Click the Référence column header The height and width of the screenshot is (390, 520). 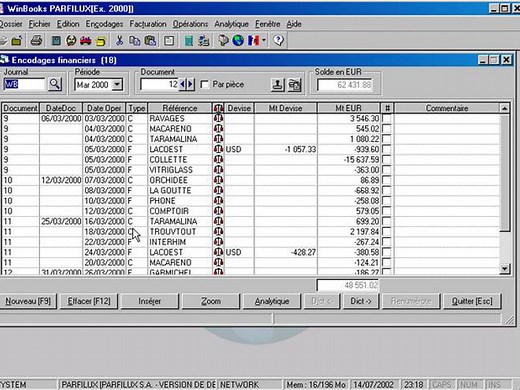(x=180, y=108)
